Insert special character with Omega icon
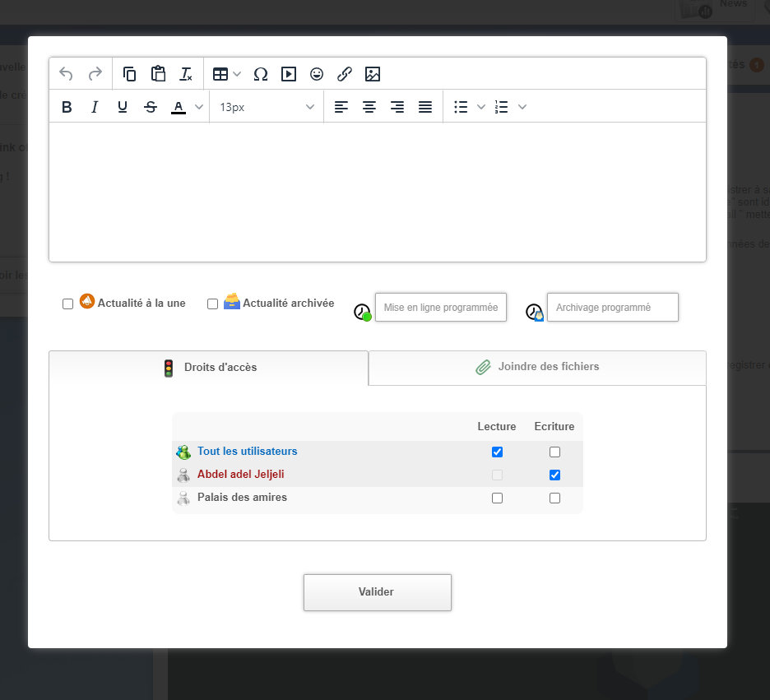Screen dimensions: 770x700 pos(261,74)
